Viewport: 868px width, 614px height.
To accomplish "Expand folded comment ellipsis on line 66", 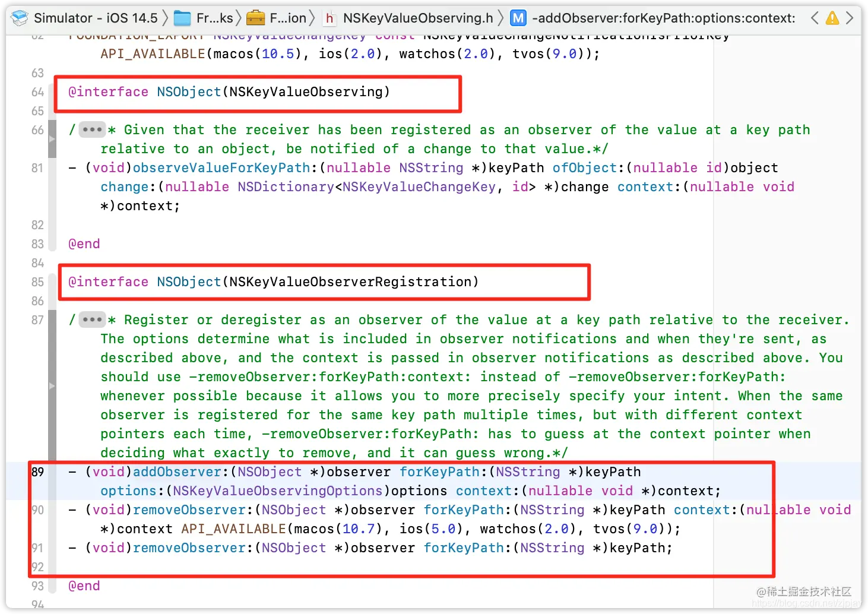I will tap(92, 129).
